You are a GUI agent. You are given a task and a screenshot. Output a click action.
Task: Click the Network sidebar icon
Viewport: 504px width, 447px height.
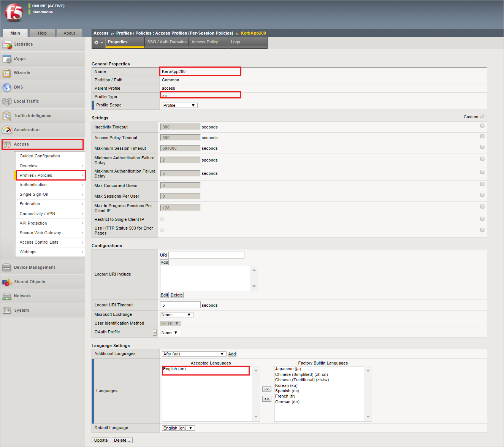coord(7,296)
